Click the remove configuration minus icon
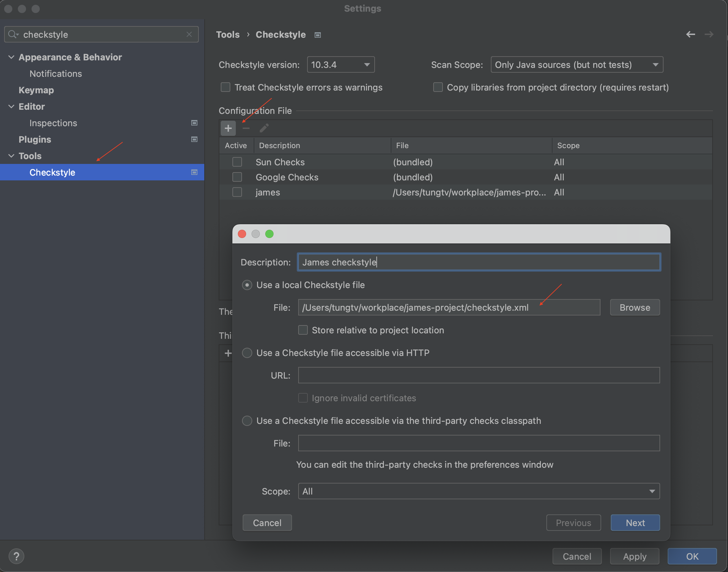728x572 pixels. pyautogui.click(x=246, y=128)
